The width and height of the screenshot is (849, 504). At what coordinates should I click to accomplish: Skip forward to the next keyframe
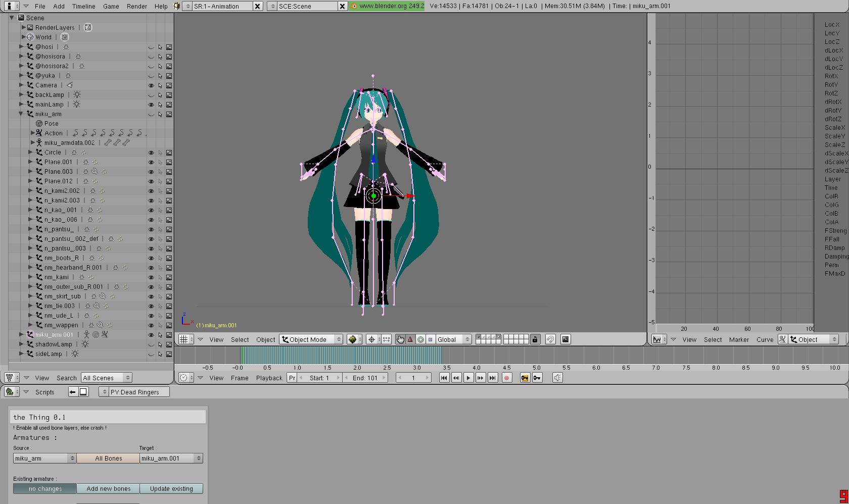(x=481, y=378)
